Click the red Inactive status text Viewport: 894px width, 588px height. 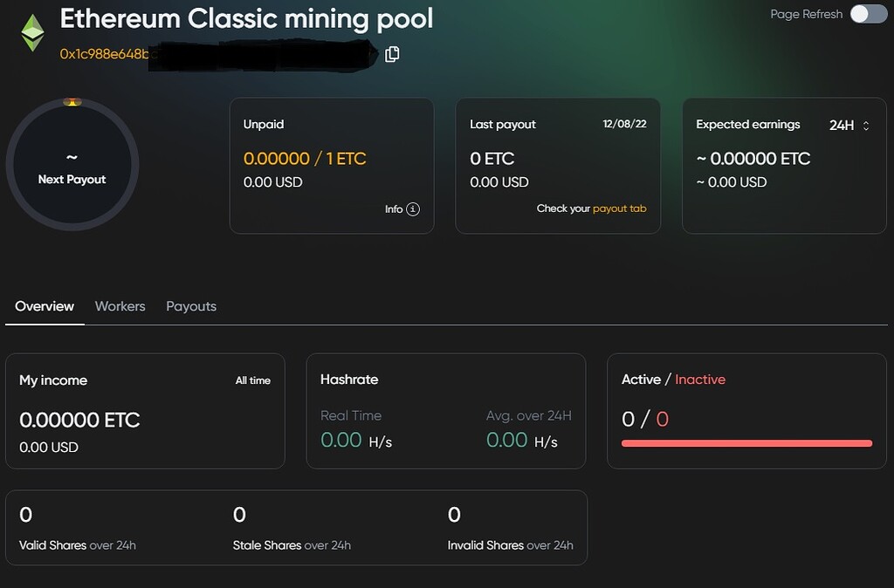[699, 379]
